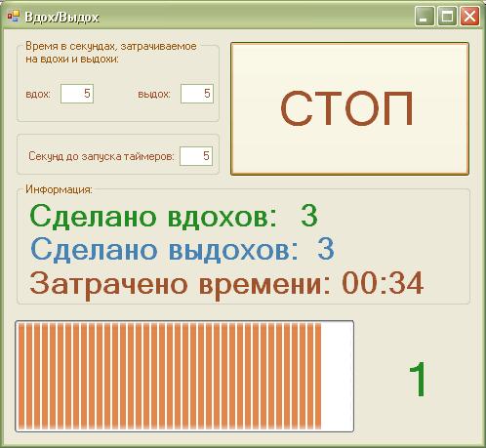Click the Вдох/Выдох window title

click(61, 17)
